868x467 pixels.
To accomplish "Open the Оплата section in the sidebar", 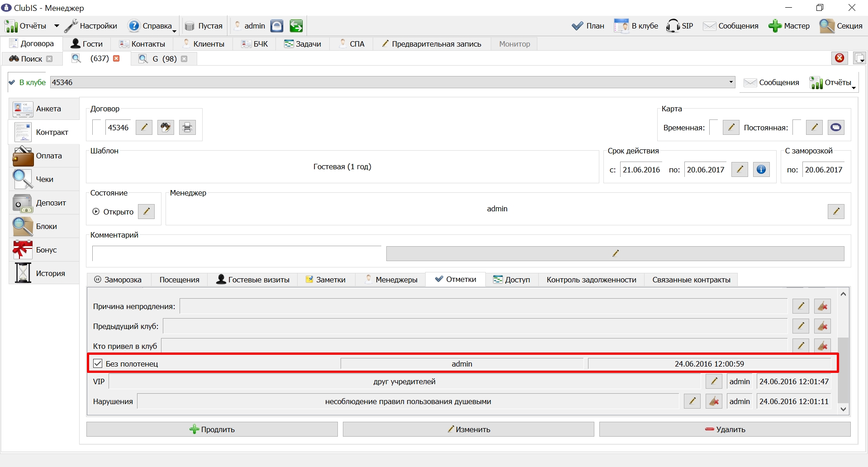I will click(x=44, y=156).
